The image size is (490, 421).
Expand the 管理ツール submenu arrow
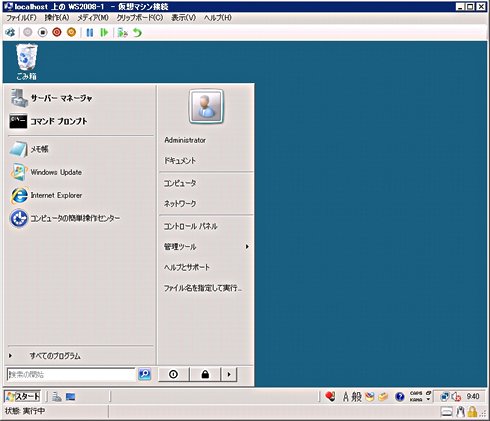click(247, 247)
